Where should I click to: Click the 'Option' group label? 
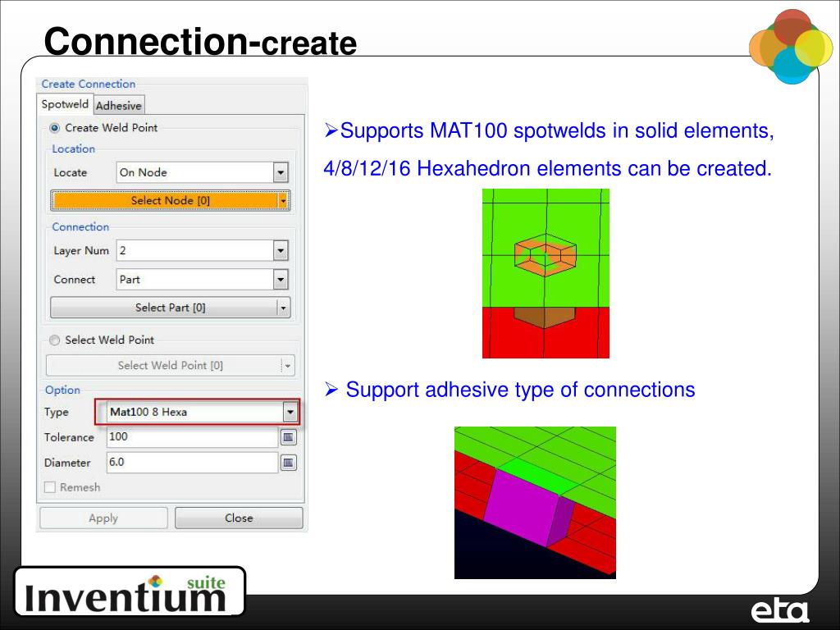62,390
